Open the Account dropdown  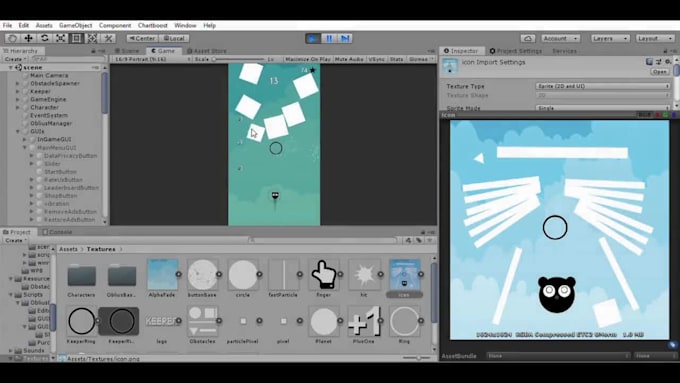(560, 38)
